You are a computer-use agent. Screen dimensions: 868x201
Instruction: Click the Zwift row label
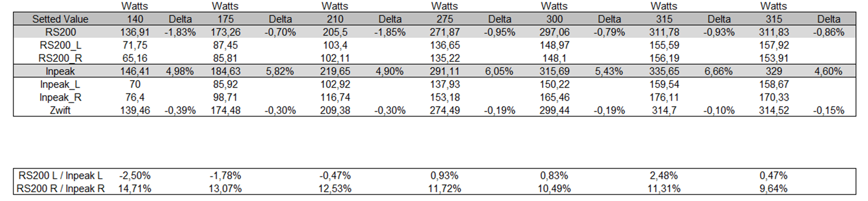click(x=60, y=110)
